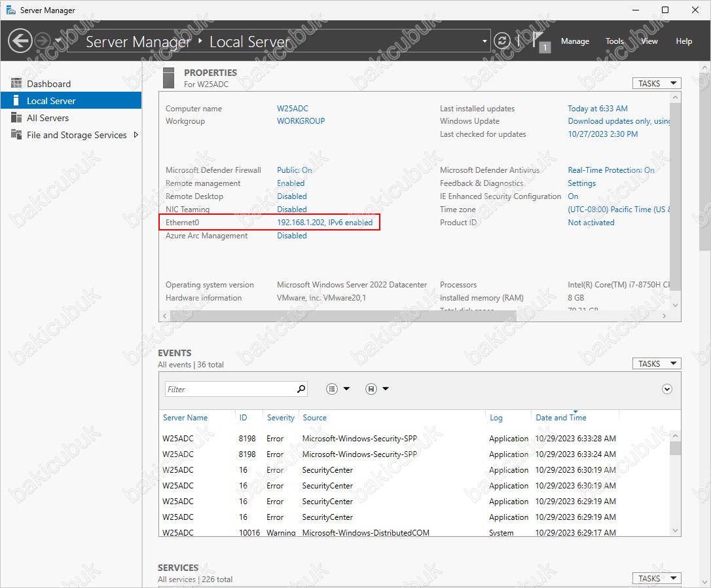This screenshot has width=711, height=588.
Task: Open the navigation history dropdown arrow
Action: pos(58,41)
